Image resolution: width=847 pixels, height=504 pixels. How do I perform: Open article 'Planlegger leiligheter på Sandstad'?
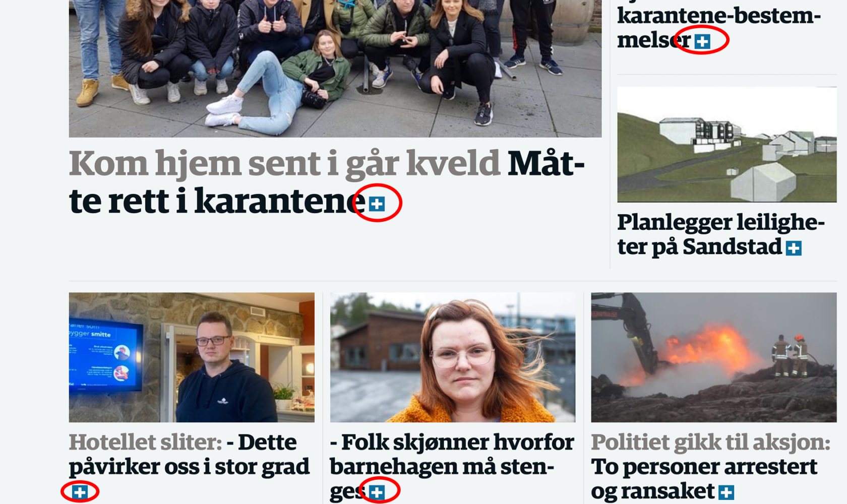click(x=721, y=234)
